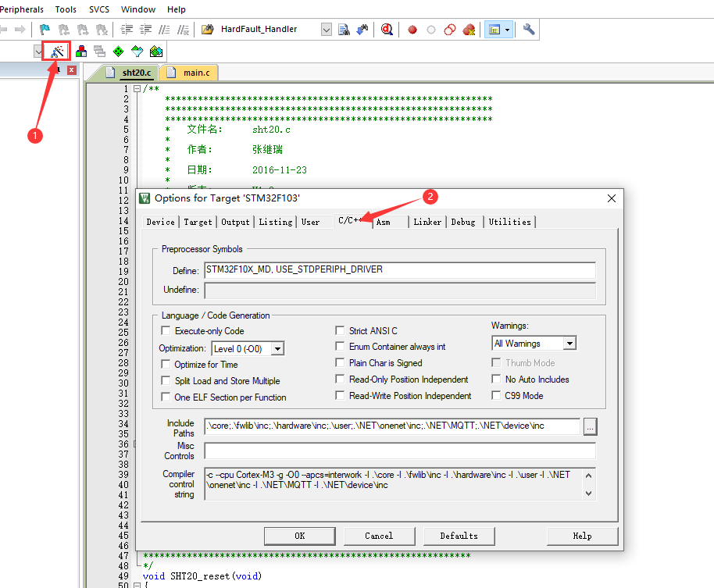This screenshot has width=714, height=588.
Task: Enable One ELF Section per Function
Action: point(166,397)
